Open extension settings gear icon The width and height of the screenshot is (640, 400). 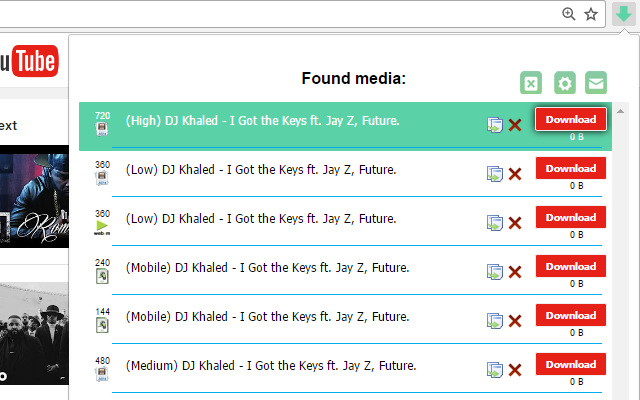click(x=565, y=83)
